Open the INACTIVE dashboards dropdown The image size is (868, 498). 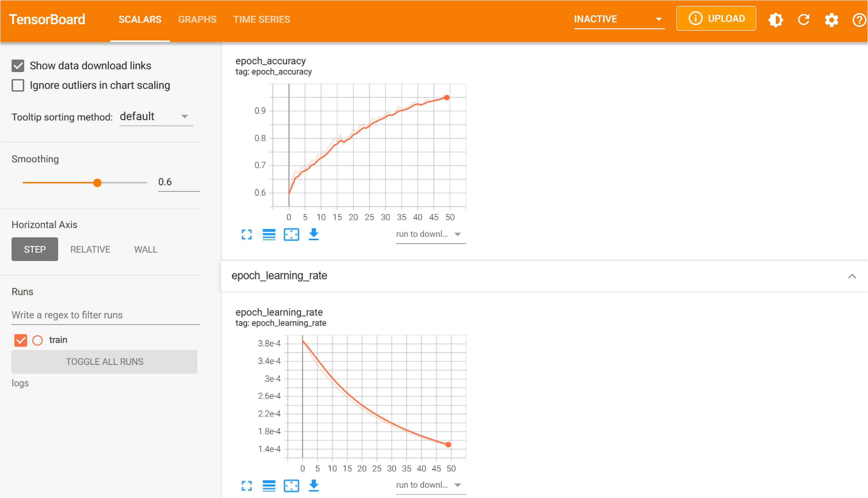click(618, 20)
